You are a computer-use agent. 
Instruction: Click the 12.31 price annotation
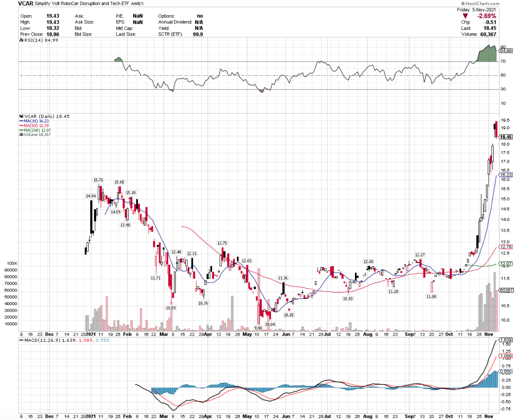pos(192,254)
